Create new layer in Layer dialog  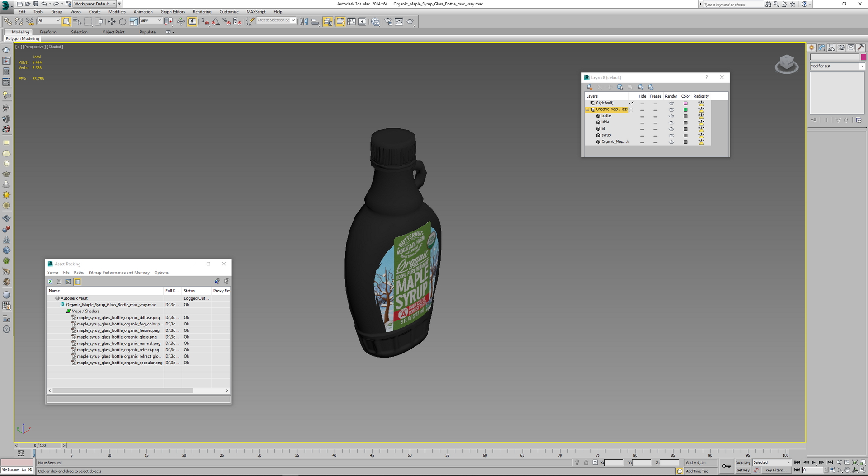[x=590, y=87]
